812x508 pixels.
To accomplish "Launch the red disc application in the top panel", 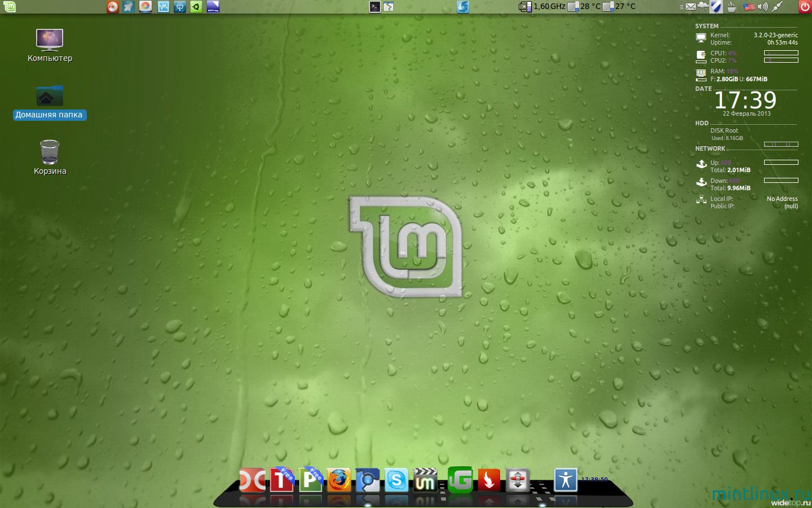I will [x=113, y=7].
